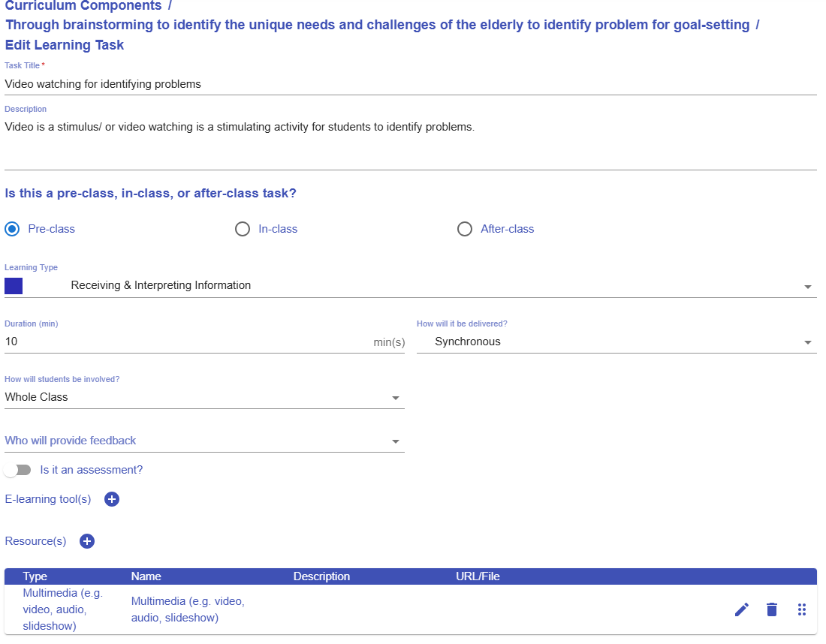Select the Pre-class radio button
Viewport: 826px width, 644px height.
click(12, 229)
